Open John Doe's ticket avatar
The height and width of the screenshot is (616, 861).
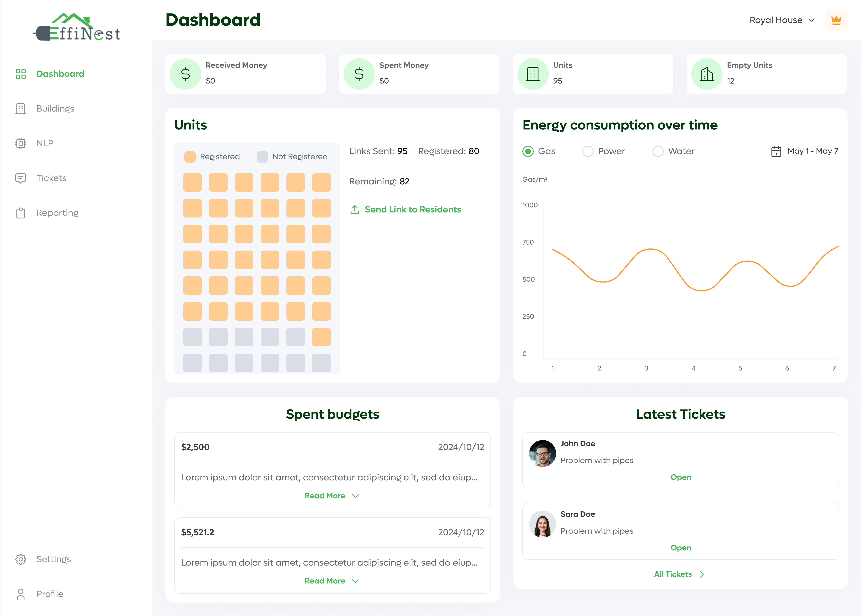click(x=542, y=453)
